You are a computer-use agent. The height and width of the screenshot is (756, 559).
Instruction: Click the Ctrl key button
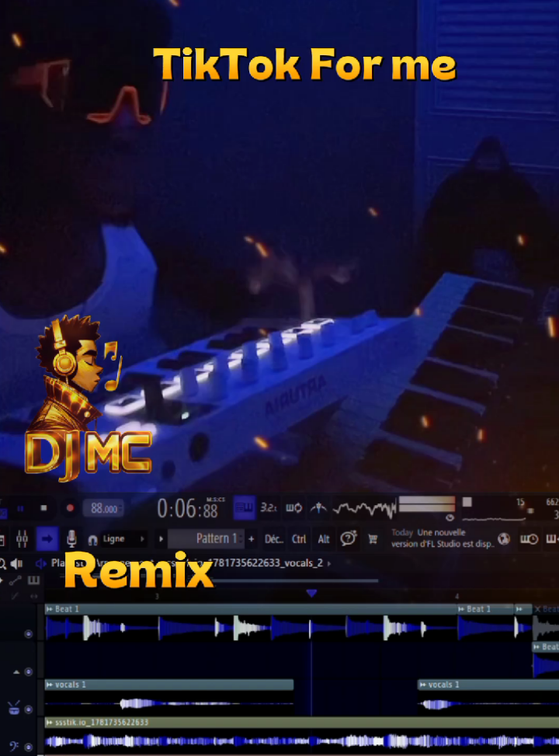pyautogui.click(x=299, y=539)
